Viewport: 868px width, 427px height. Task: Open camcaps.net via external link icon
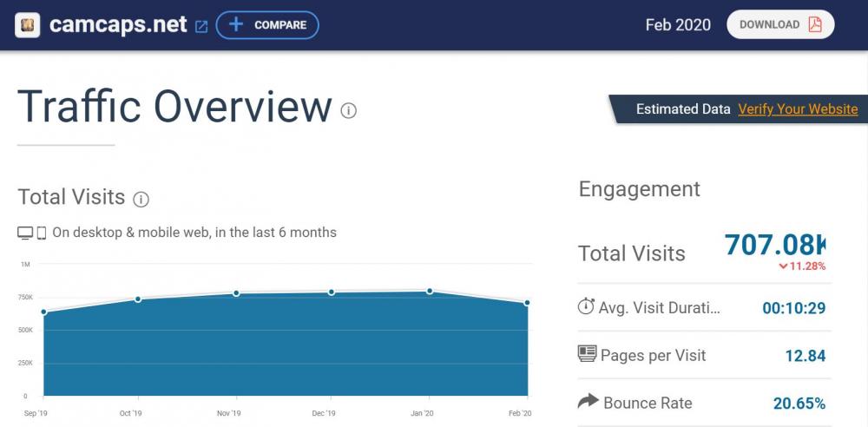(x=201, y=26)
